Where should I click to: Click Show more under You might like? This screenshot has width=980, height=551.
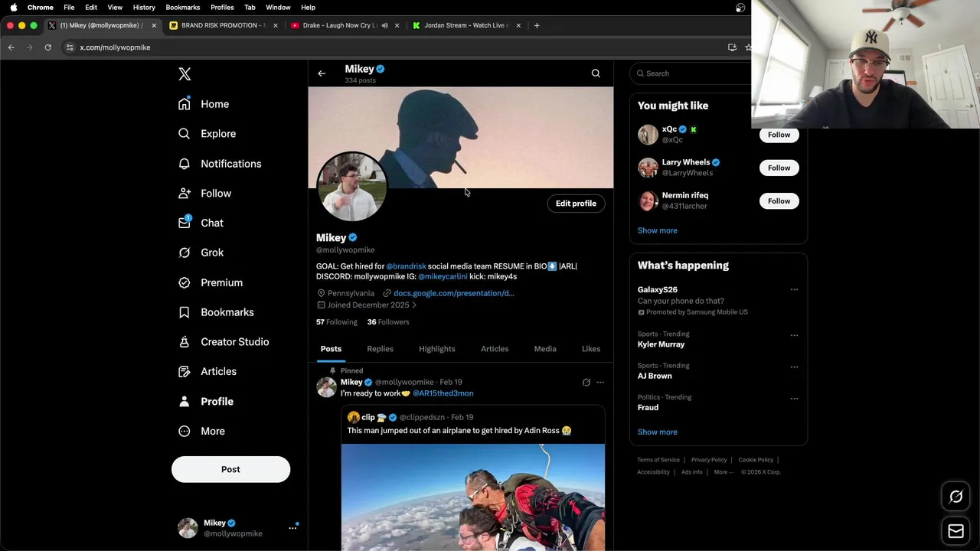(657, 230)
